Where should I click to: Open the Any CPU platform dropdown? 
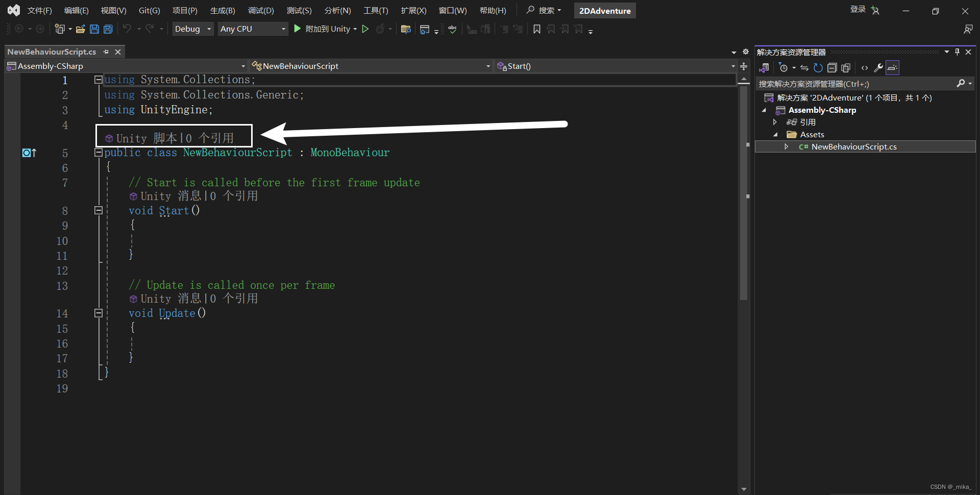[x=252, y=29]
